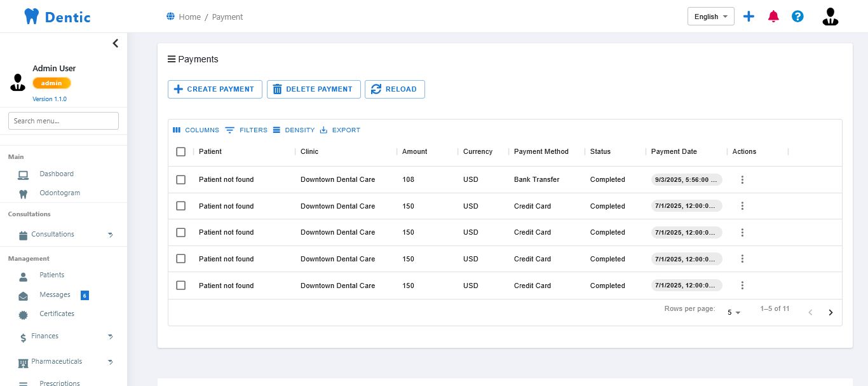Click the Dentic tooth logo
868x386 pixels.
[x=32, y=17]
